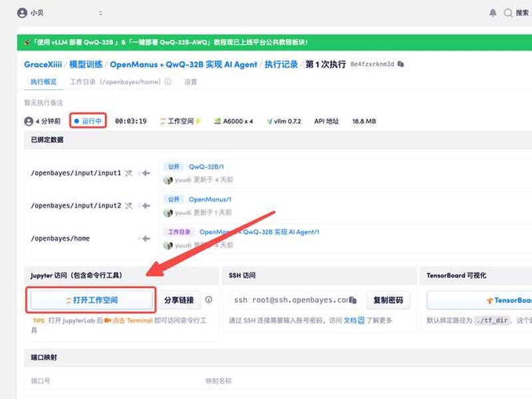The image size is (532, 399).
Task: Click the arrow icon beside /openbayes/input/input2
Action: click(146, 205)
